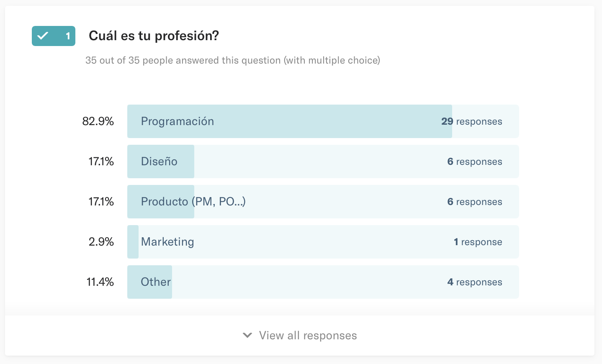Select the Marketing result bar
The height and width of the screenshot is (364, 602).
tap(323, 242)
